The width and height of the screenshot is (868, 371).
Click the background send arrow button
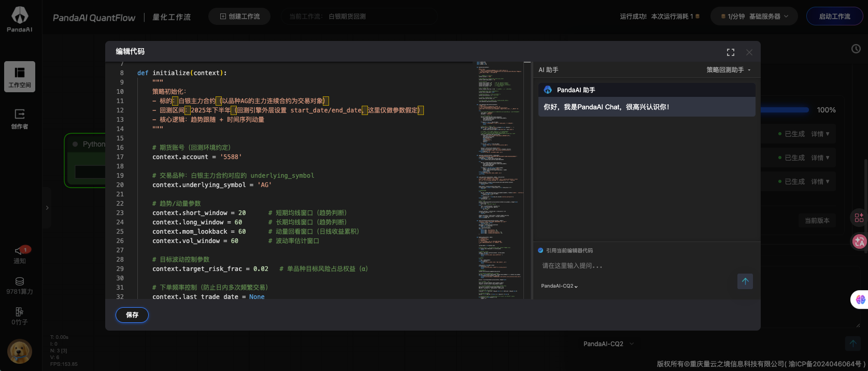click(x=852, y=343)
